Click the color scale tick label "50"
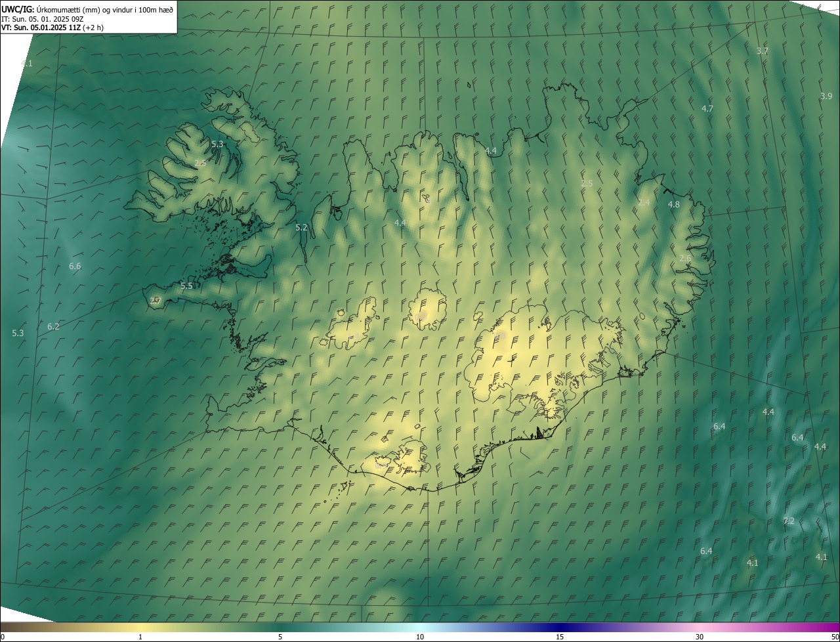The width and height of the screenshot is (840, 642). pos(835,637)
